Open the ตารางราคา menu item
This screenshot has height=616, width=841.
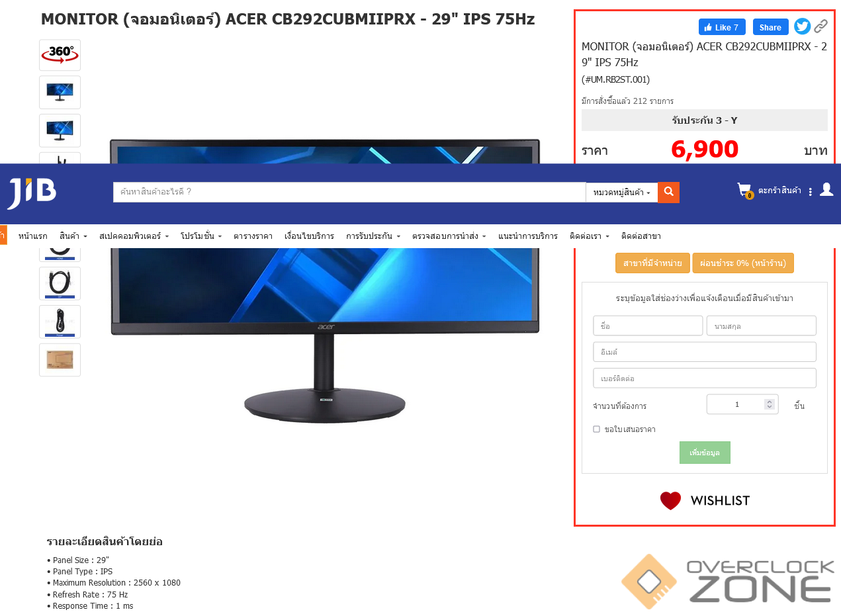coord(253,236)
